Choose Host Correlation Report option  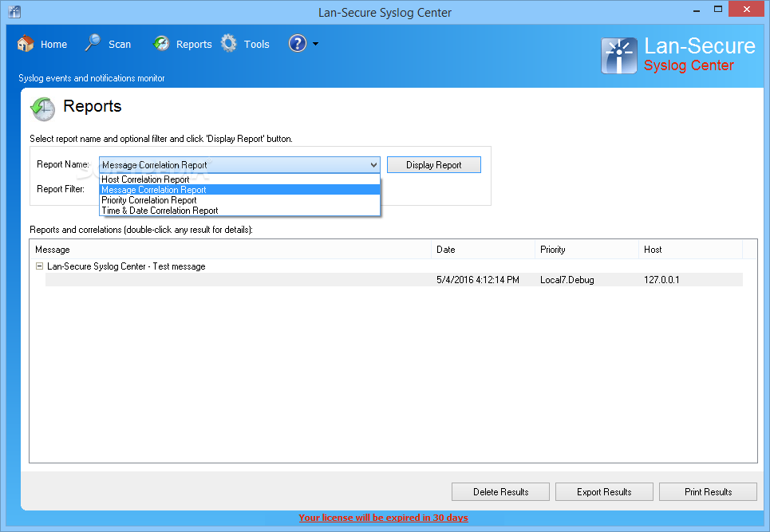tap(239, 179)
